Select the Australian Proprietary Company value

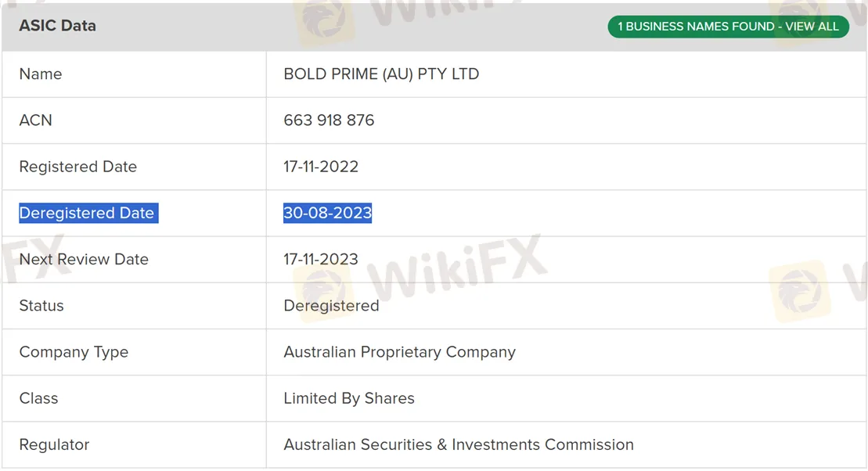coord(399,352)
